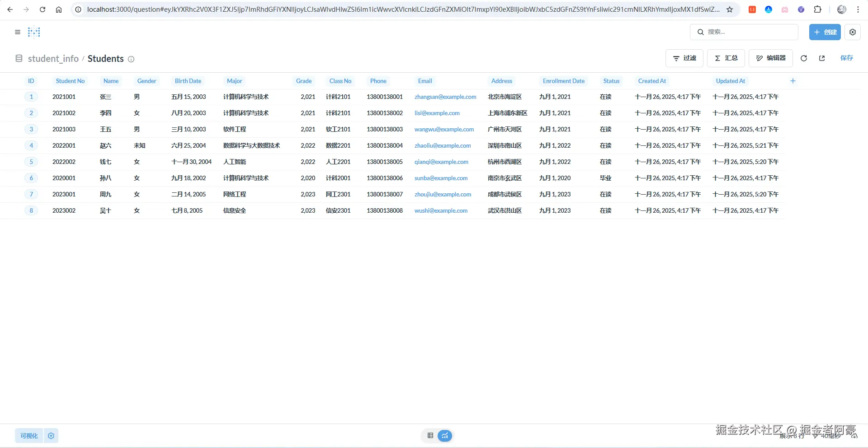The image size is (868, 448).
Task: Click email zhaoliu@example.com
Action: tap(443, 145)
